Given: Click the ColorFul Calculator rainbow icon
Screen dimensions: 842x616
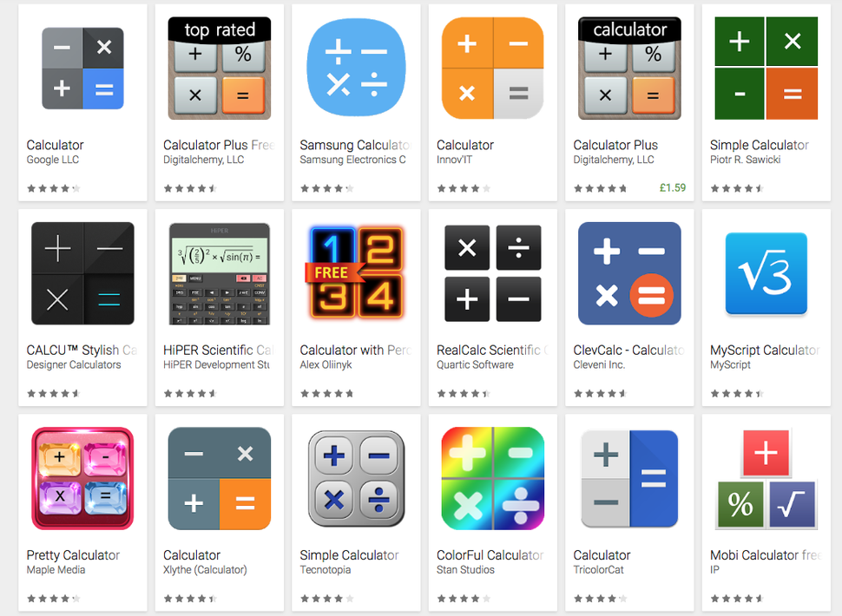Looking at the screenshot, I should coord(492,479).
